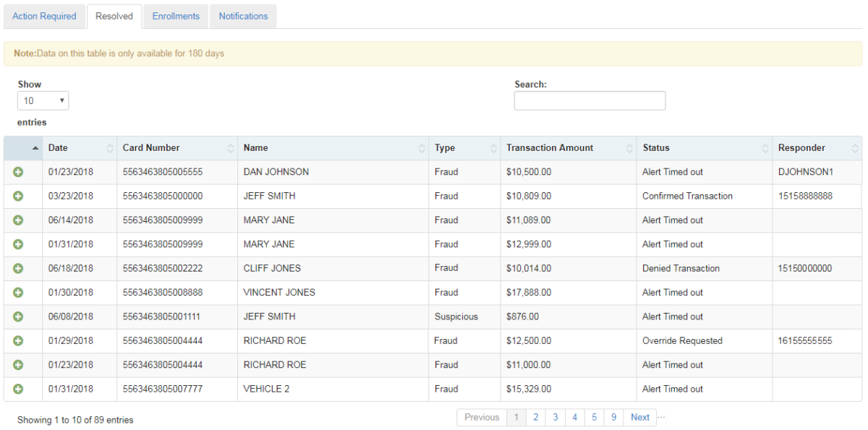Click green plus icon for Vincent Jones

pos(18,293)
